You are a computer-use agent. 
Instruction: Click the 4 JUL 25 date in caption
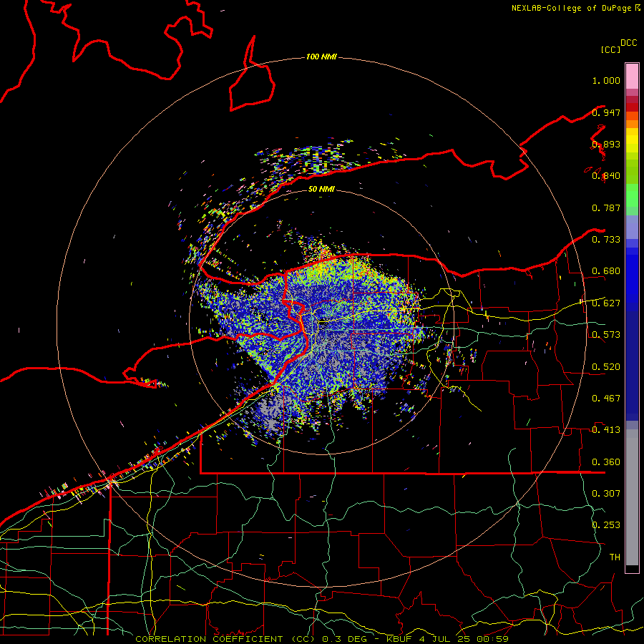444,639
